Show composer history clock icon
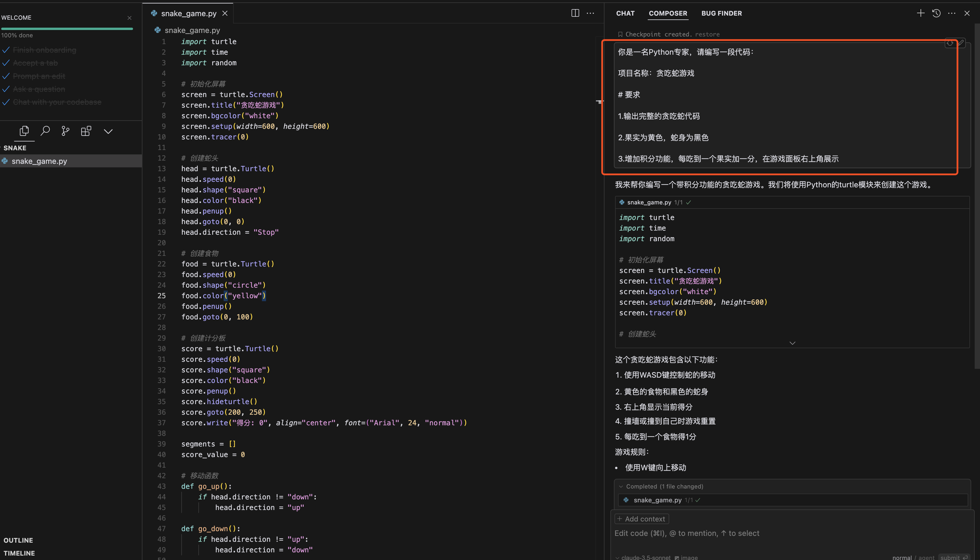This screenshot has height=560, width=980. (936, 13)
